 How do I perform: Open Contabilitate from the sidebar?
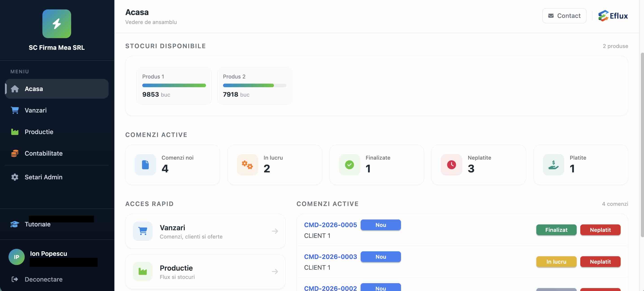coord(57,153)
